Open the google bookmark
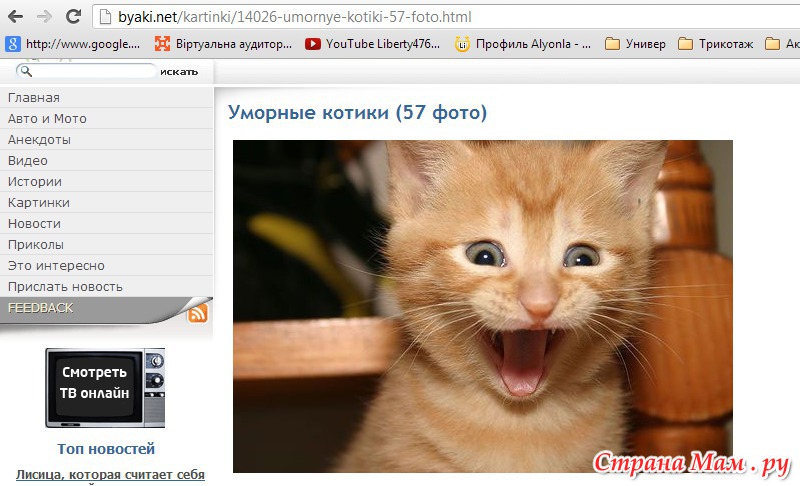 [73, 44]
